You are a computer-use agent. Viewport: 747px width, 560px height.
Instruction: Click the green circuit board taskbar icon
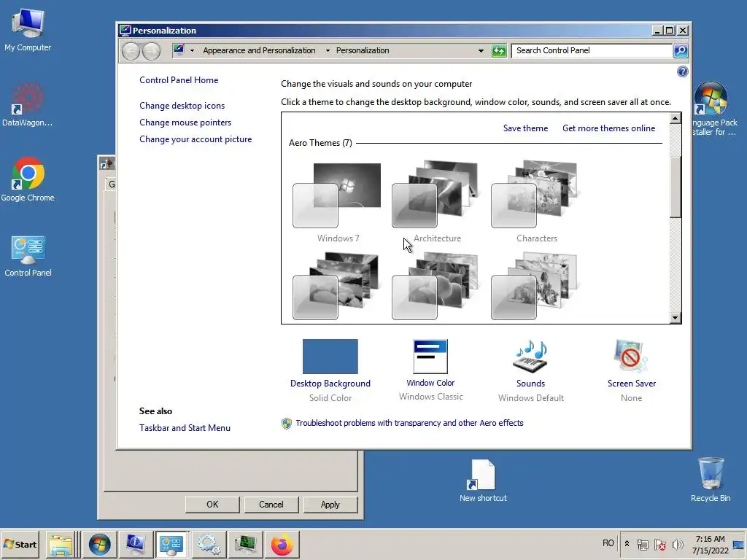tap(246, 544)
